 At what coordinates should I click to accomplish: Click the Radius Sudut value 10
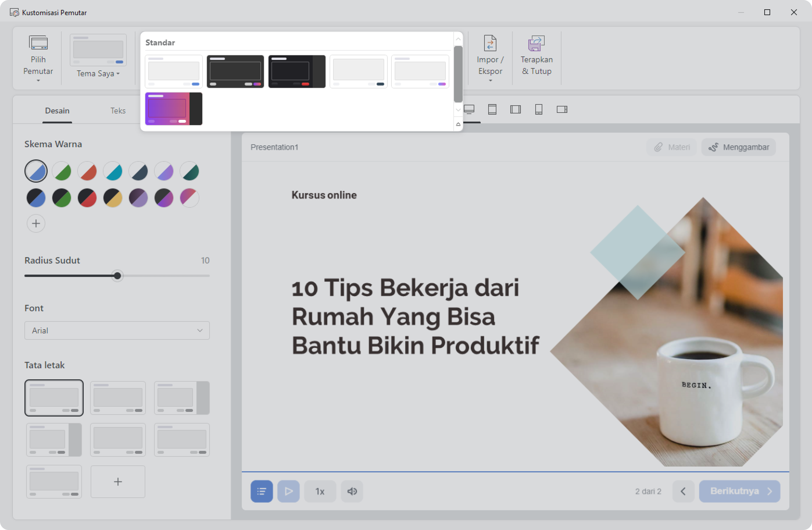click(x=205, y=260)
